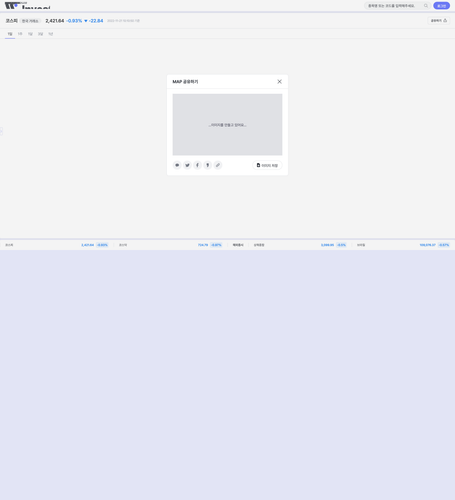The image size is (455, 500).
Task: Select the fourth period tab
Action: pos(40,34)
